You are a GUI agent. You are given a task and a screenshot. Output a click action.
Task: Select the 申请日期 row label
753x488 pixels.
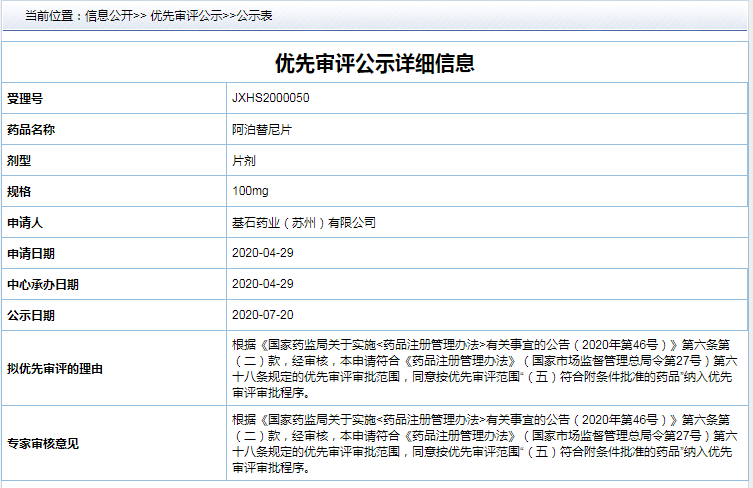click(31, 254)
